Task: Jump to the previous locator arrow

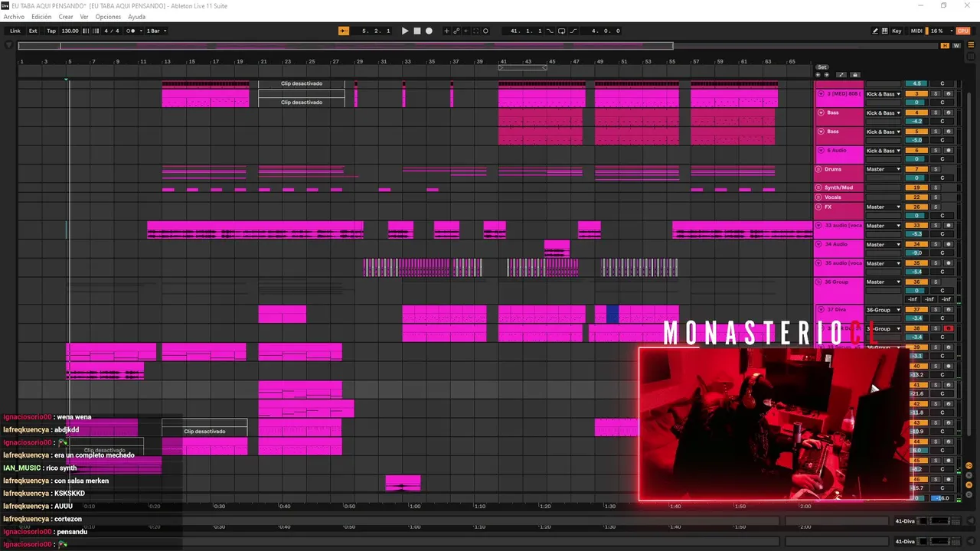Action: pos(819,75)
